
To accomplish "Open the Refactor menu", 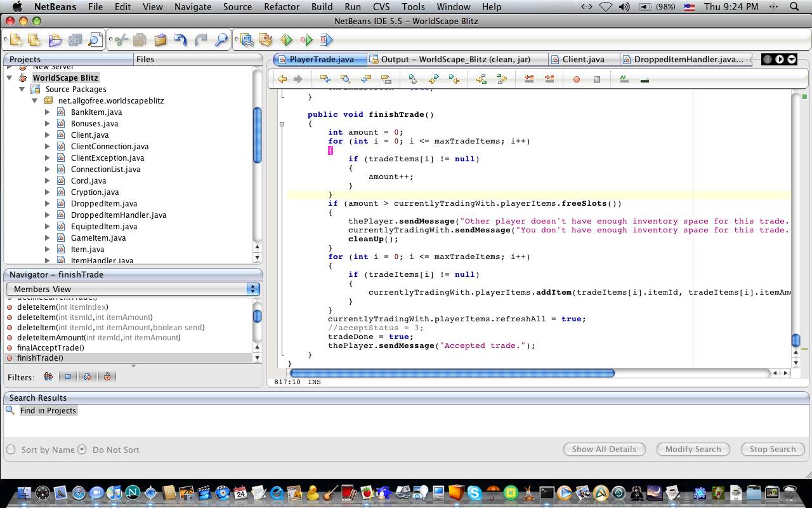I will (281, 7).
